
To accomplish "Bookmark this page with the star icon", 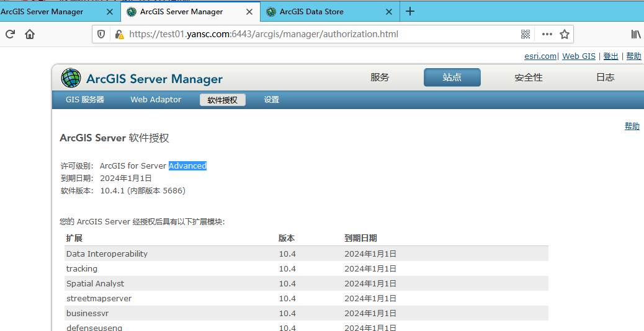I will (565, 34).
